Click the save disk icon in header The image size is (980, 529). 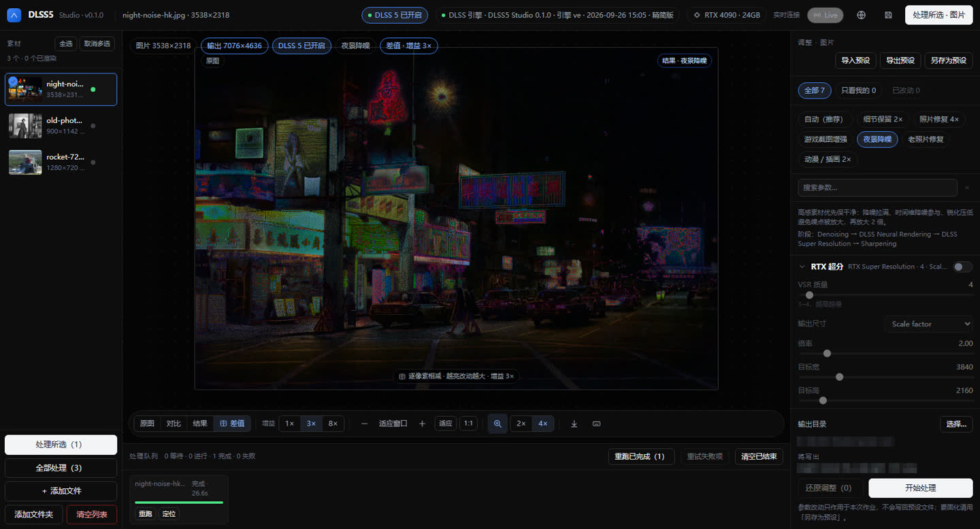point(888,15)
